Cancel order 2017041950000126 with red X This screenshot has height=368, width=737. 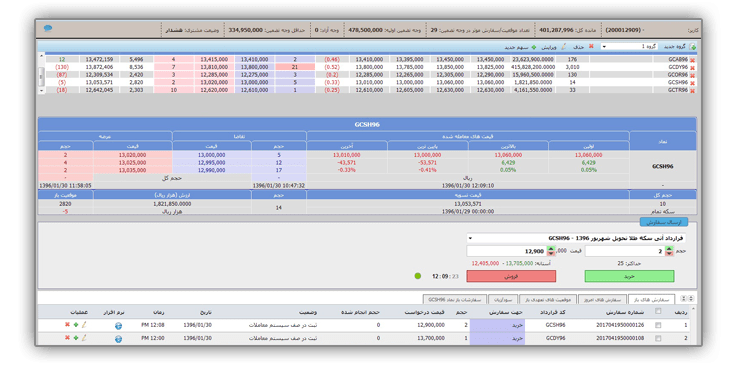[x=67, y=325]
